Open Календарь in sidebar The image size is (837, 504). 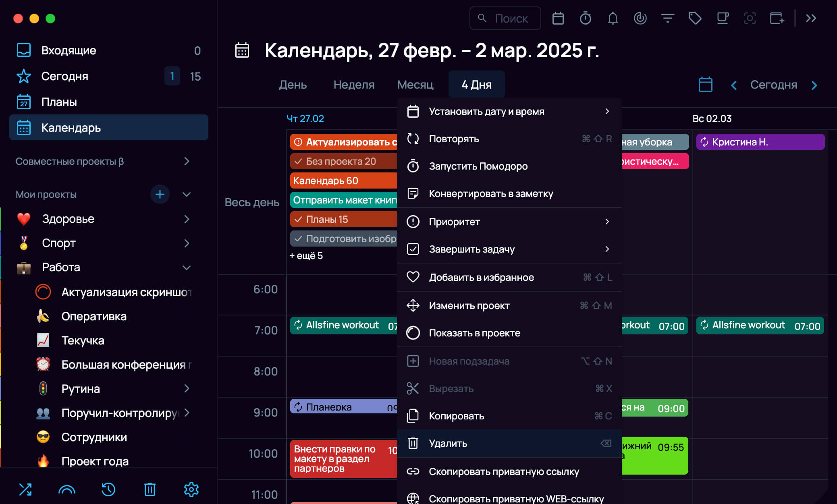[x=109, y=128]
